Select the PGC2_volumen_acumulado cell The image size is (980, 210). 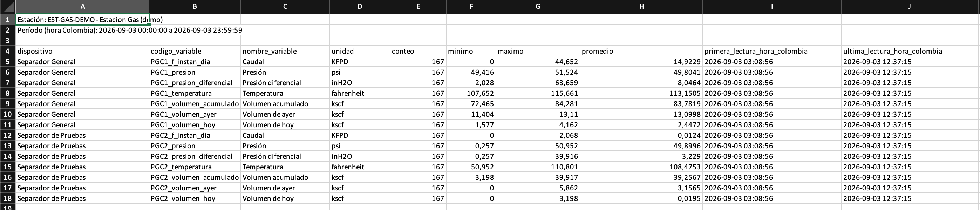click(x=195, y=177)
